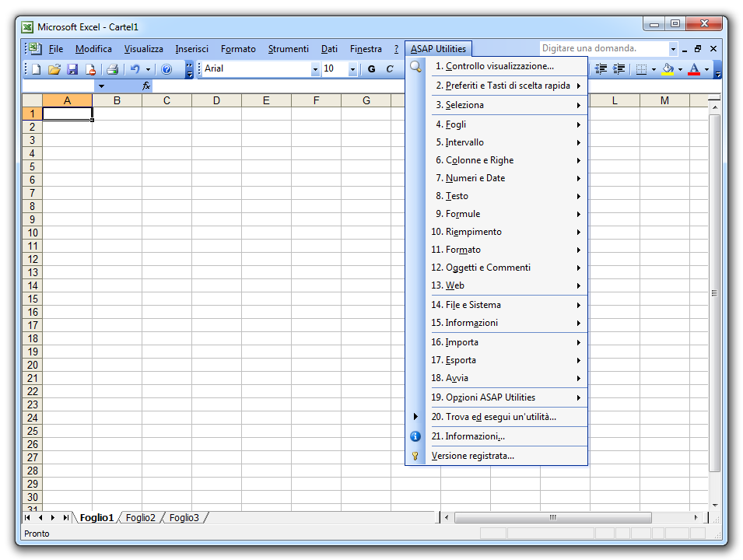Click the Open folder icon
This screenshot has width=743, height=560.
54,70
